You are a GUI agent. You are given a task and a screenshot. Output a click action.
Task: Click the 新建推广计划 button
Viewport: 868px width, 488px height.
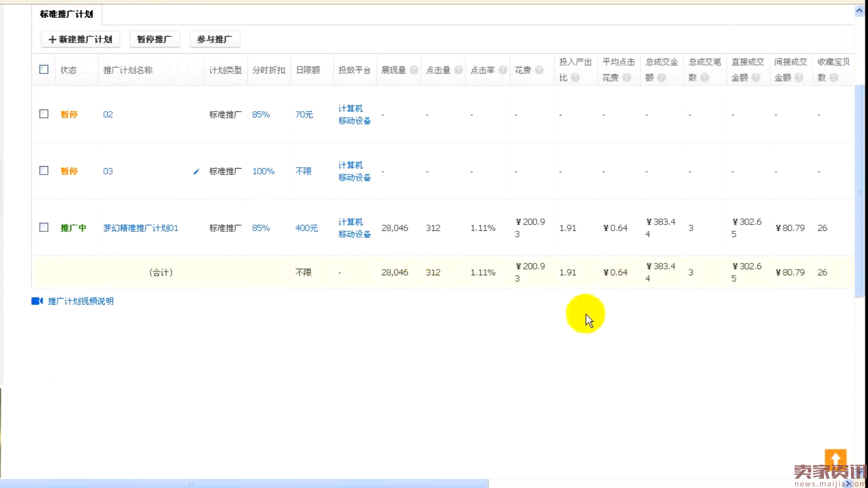pos(80,39)
